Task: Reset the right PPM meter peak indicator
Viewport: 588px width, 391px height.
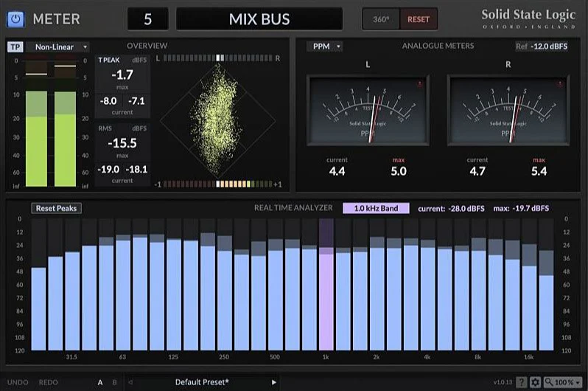Action: pyautogui.click(x=560, y=83)
